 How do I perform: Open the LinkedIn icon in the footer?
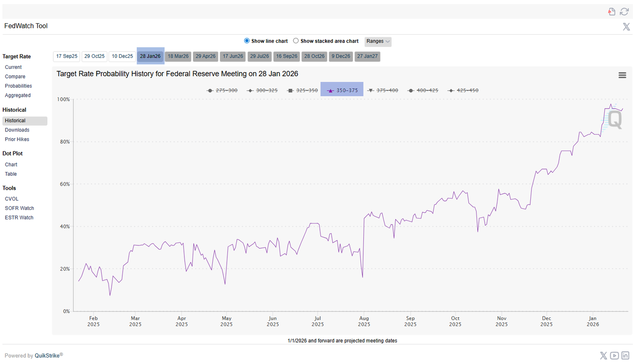(625, 355)
